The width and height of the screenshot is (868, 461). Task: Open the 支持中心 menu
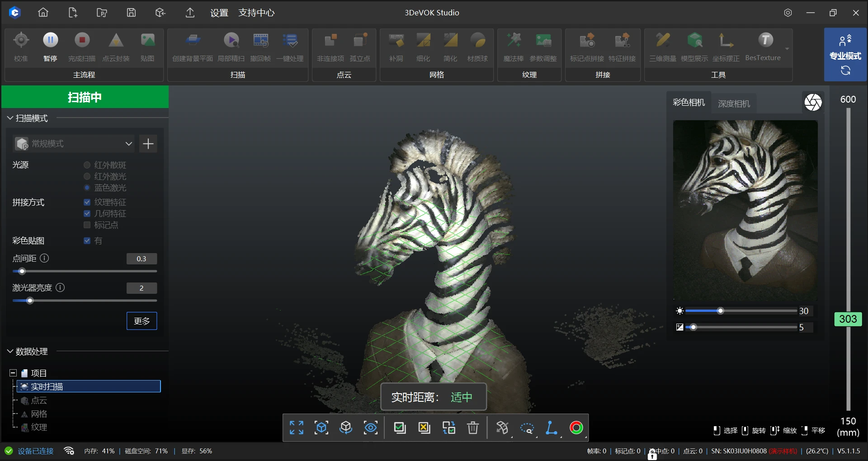256,13
